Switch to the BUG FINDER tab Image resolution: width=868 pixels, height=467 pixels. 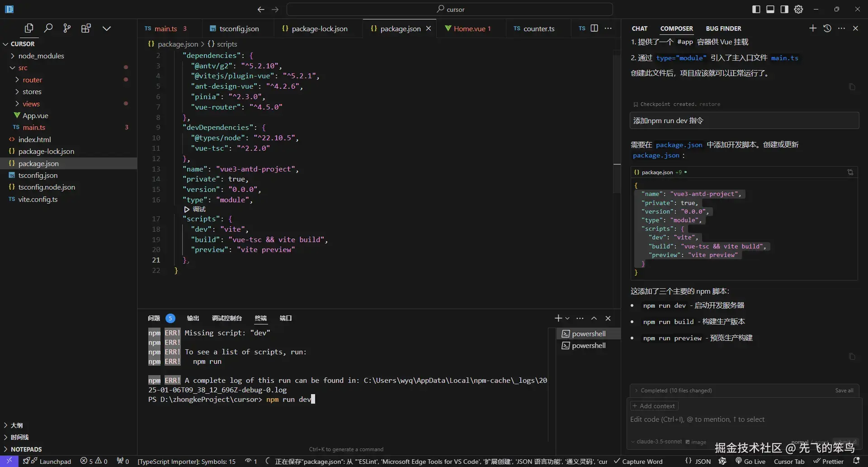click(x=723, y=29)
